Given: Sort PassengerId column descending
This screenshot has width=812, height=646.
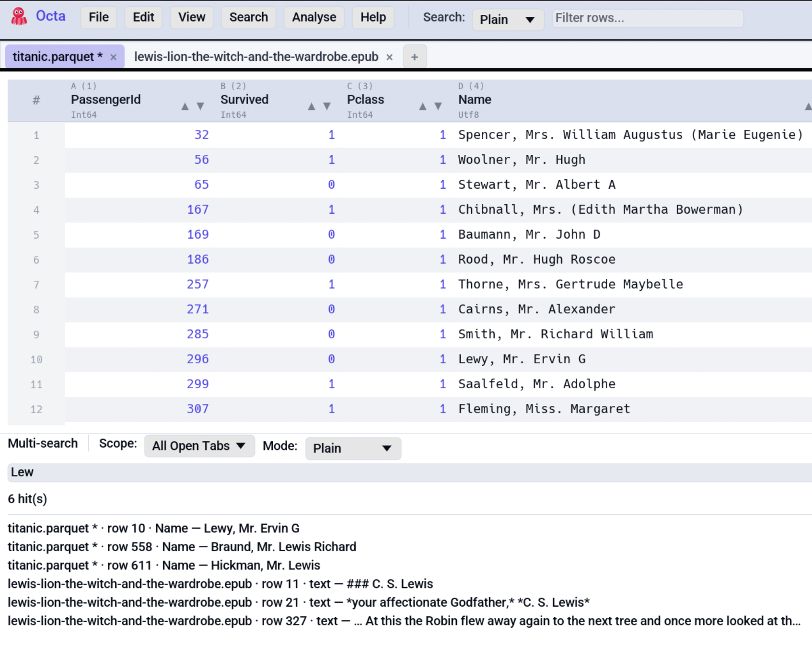Looking at the screenshot, I should (200, 106).
